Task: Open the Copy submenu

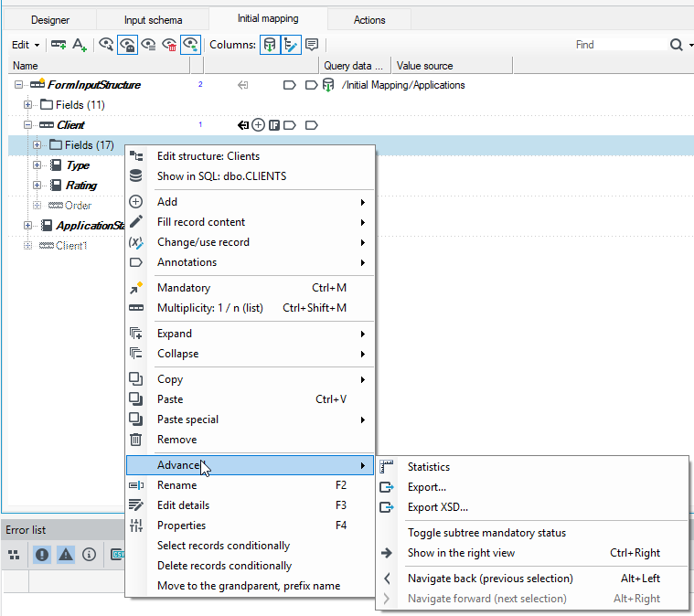Action: click(250, 379)
